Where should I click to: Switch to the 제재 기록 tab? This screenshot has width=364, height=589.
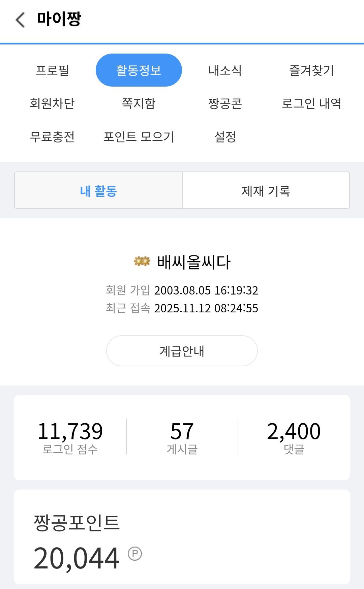tap(266, 191)
